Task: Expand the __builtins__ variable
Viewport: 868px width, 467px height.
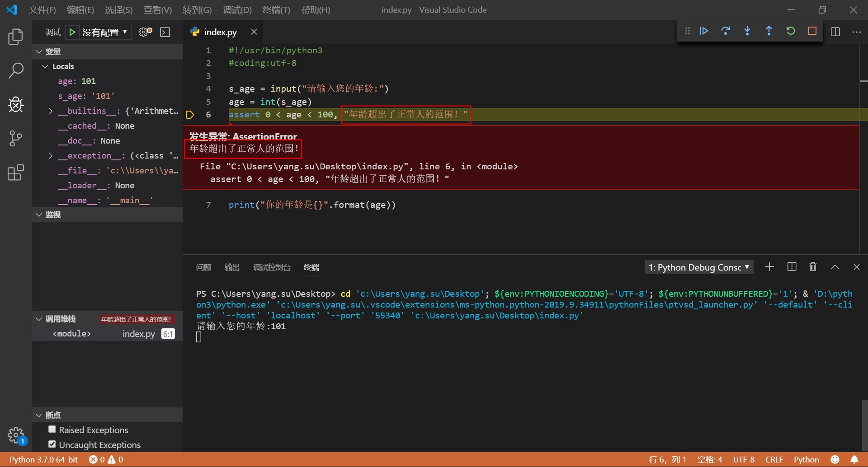Action: (x=51, y=111)
